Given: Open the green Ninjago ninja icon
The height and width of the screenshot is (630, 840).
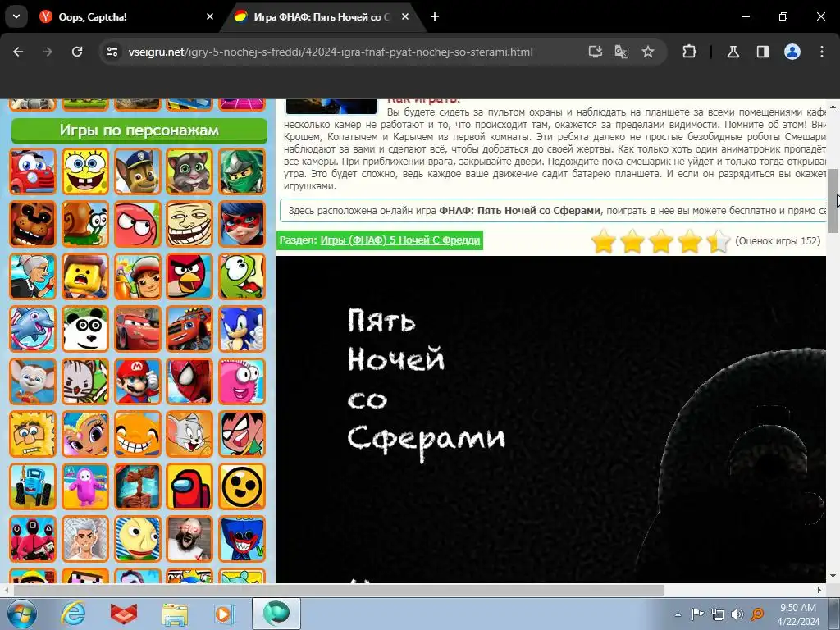Looking at the screenshot, I should tap(242, 171).
